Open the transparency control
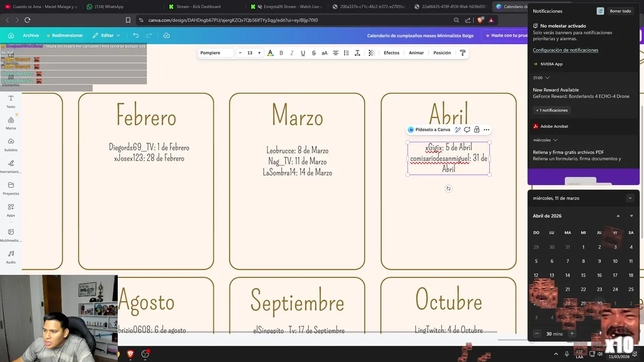 tap(371, 53)
